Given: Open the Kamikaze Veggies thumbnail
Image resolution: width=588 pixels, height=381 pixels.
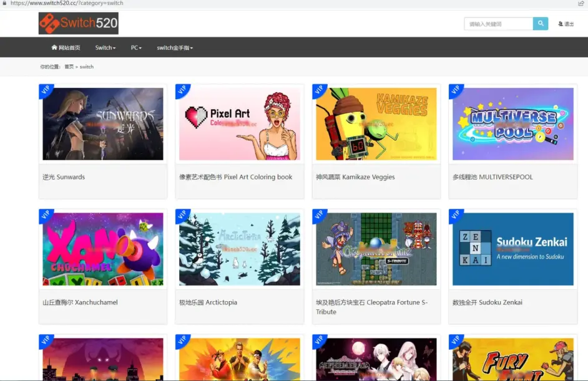Looking at the screenshot, I should click(376, 124).
